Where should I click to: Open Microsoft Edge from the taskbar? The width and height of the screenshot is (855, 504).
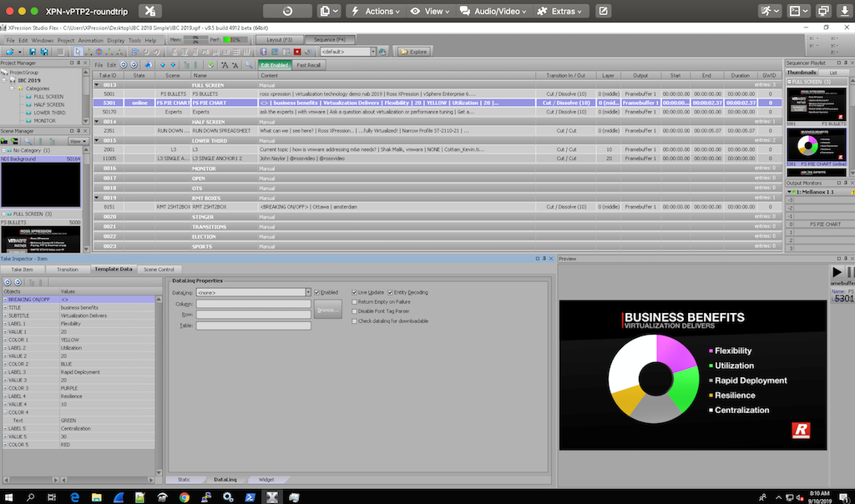[74, 497]
